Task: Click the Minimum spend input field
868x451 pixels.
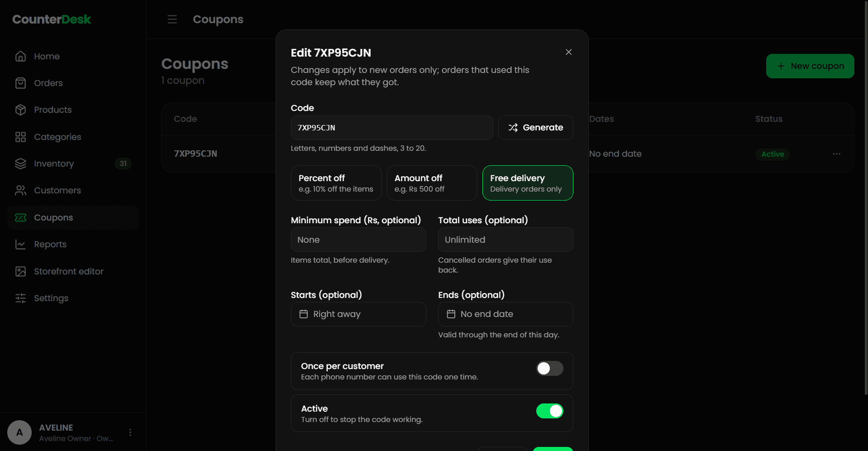Action: click(358, 240)
